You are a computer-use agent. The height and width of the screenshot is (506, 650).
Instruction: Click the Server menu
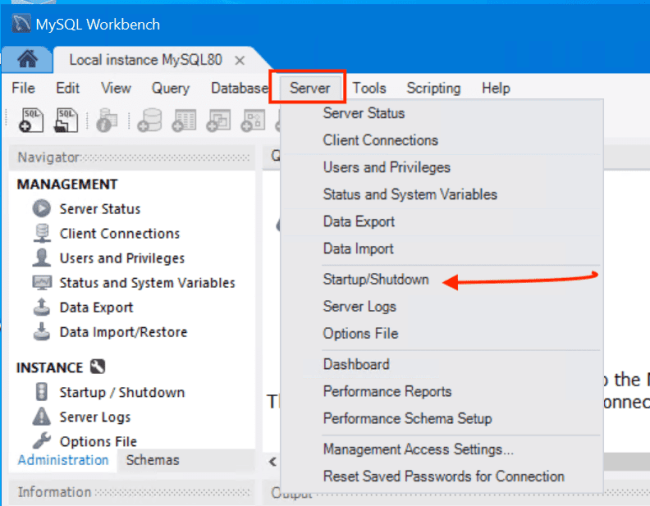tap(310, 88)
